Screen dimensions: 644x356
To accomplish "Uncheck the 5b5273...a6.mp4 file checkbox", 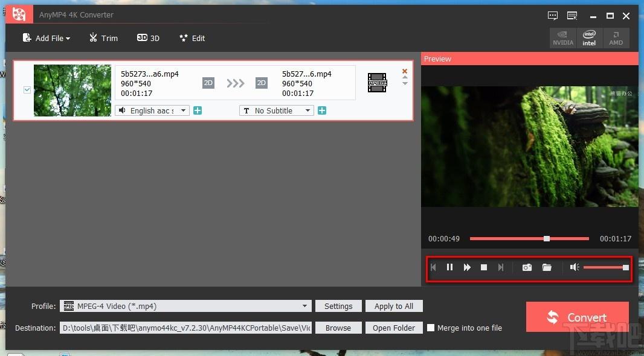I will click(27, 90).
